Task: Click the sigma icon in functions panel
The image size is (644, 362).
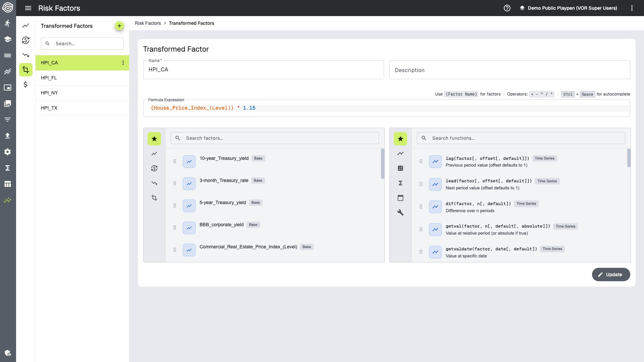Action: coord(400,183)
